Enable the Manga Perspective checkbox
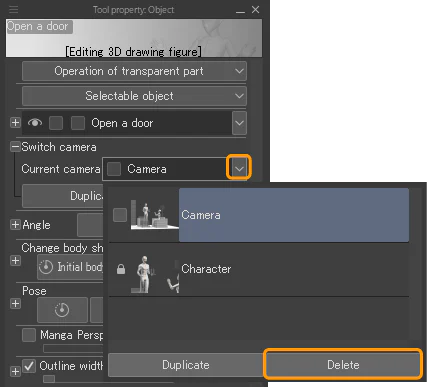The width and height of the screenshot is (428, 388). click(29, 335)
